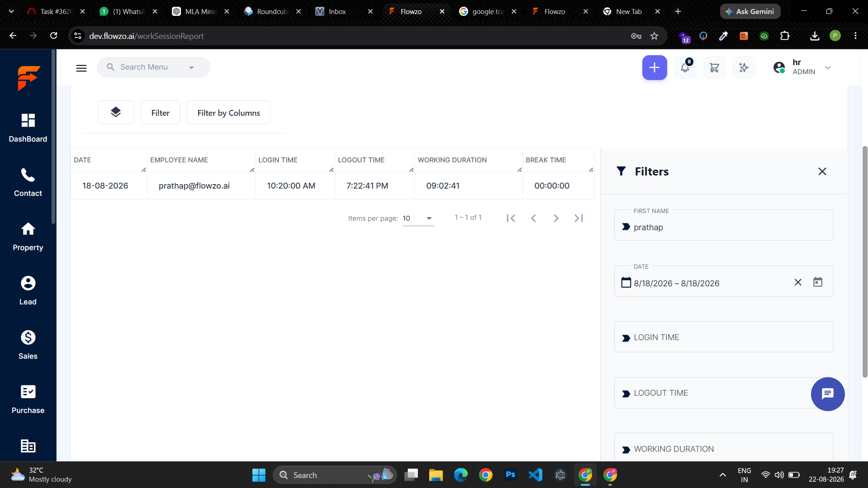Open Items per page dropdown
Screen dimensions: 868x488
pos(418,218)
